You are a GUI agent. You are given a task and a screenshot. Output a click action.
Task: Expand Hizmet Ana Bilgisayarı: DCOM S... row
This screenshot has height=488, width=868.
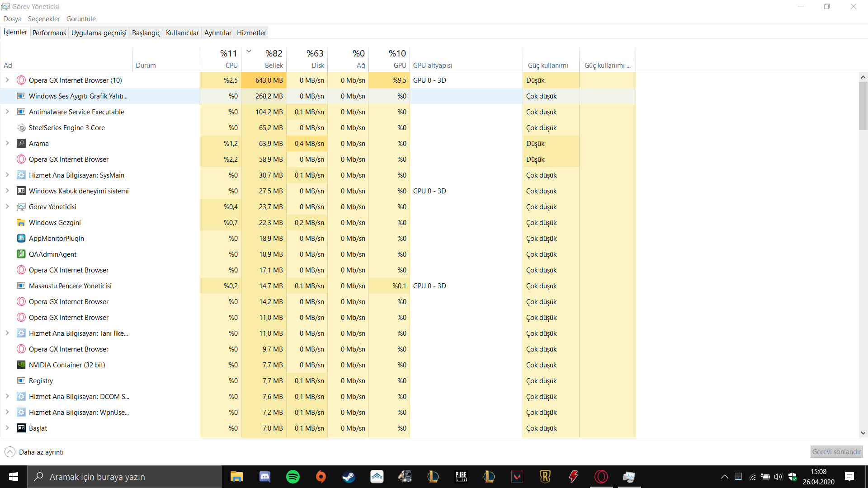coord(7,397)
